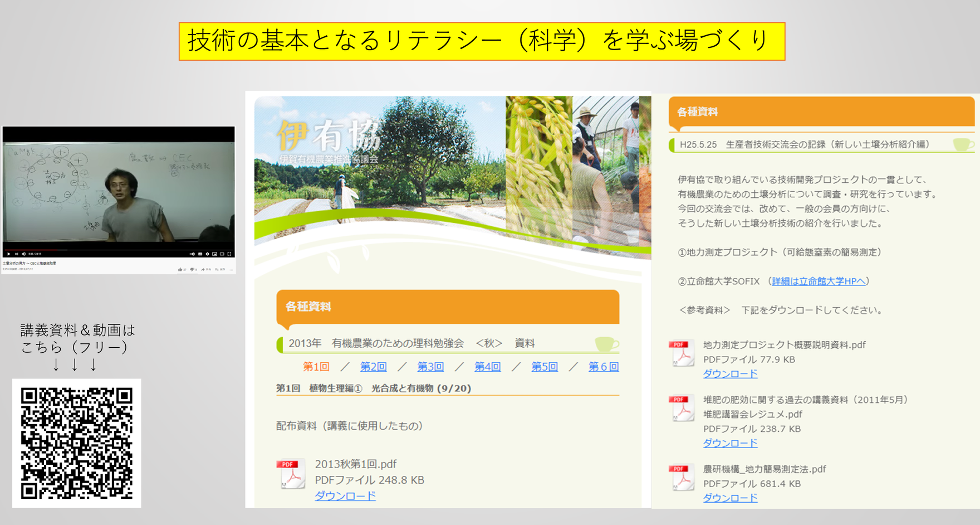This screenshot has height=525, width=980.
Task: Follow the 詳細は立命館大学HPへ link
Action: tap(819, 281)
